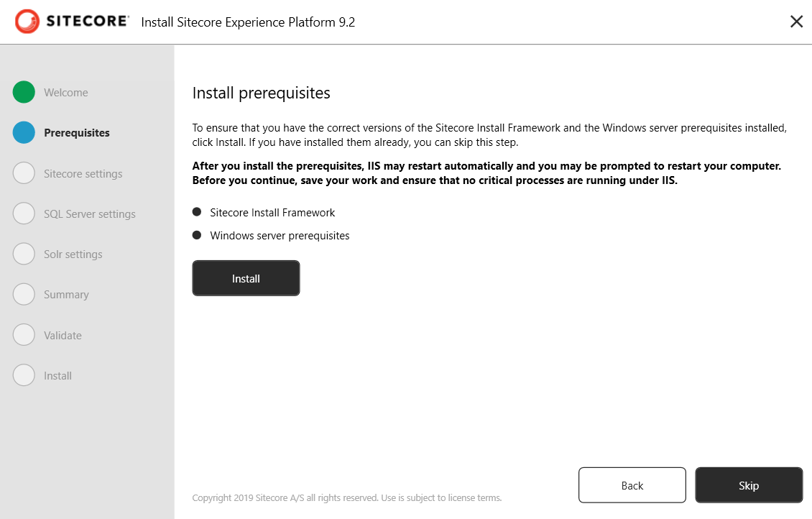
Task: Jump to Sitecore settings step label
Action: point(83,173)
